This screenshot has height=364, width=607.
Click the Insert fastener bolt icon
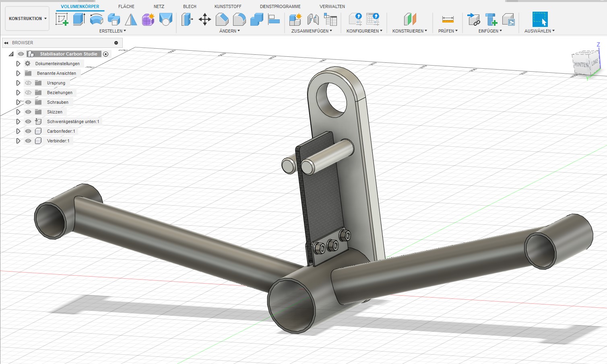[x=491, y=19]
